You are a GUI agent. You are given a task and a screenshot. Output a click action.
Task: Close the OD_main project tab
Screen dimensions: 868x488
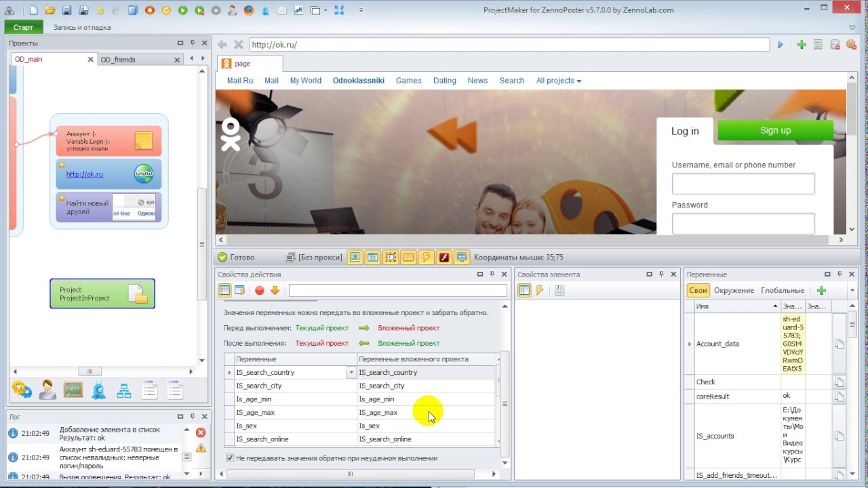(90, 60)
